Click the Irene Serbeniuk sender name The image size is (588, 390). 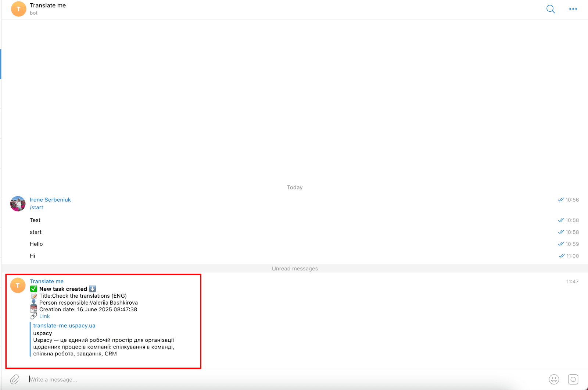(x=50, y=200)
